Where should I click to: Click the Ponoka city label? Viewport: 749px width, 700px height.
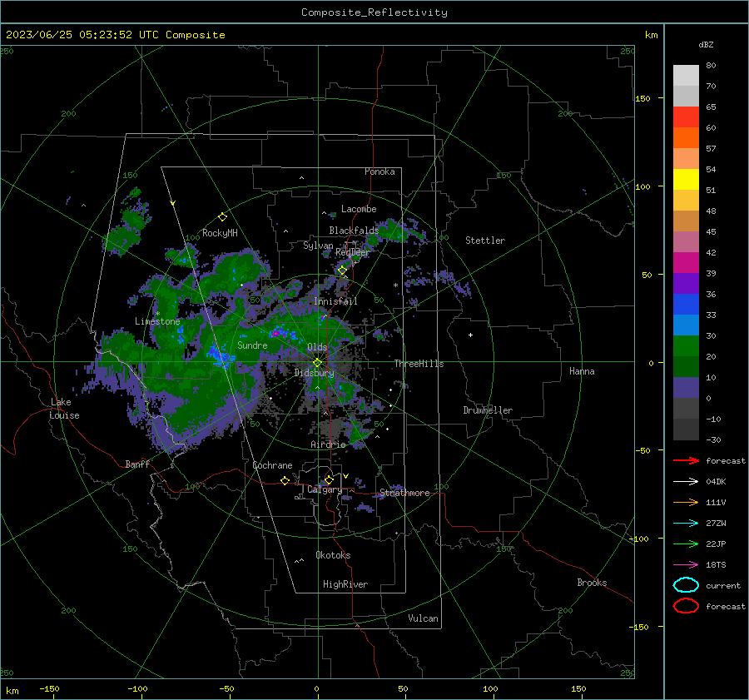(x=379, y=171)
